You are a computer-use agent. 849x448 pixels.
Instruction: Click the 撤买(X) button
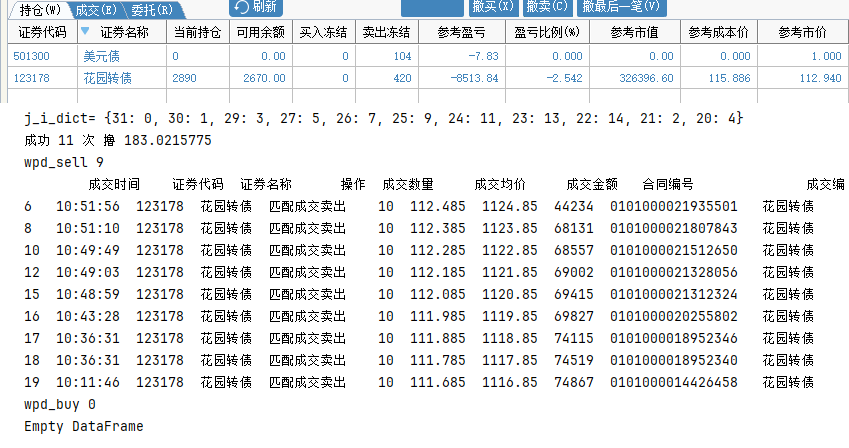(493, 7)
